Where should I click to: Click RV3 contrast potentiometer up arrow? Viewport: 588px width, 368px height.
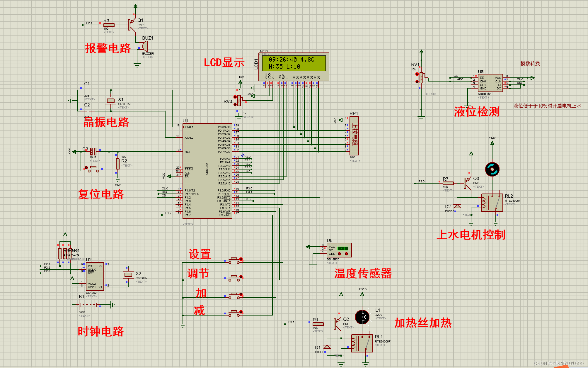click(235, 97)
